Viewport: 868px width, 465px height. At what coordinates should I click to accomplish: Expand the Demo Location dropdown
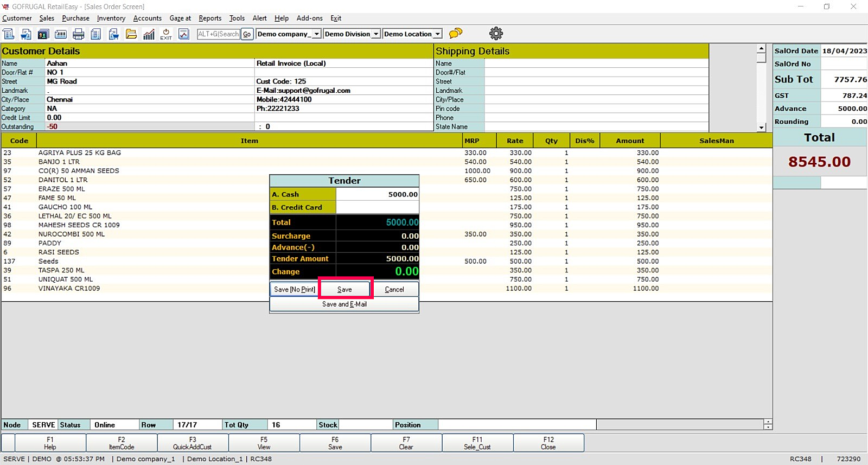[x=437, y=34]
